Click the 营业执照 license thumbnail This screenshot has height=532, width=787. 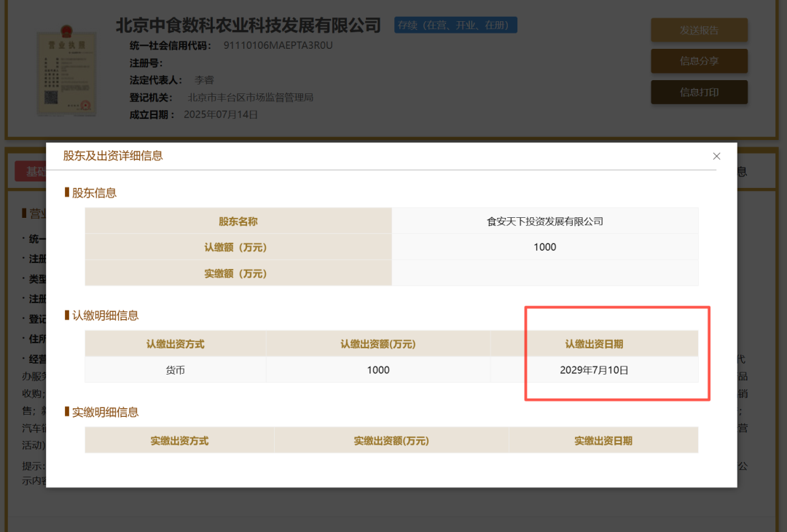[66, 74]
